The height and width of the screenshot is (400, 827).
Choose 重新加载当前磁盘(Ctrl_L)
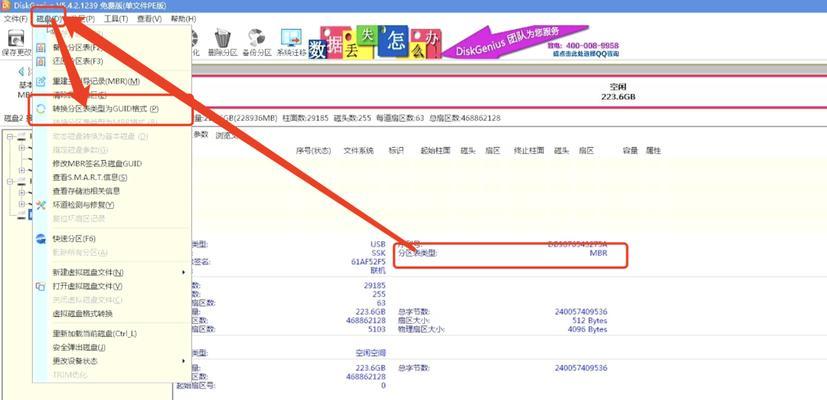tap(95, 334)
